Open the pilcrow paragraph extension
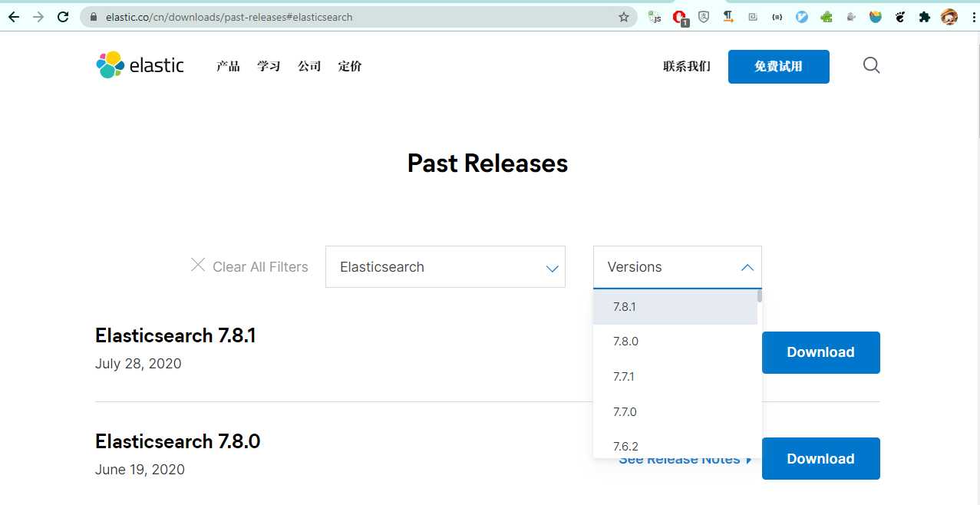 tap(728, 17)
